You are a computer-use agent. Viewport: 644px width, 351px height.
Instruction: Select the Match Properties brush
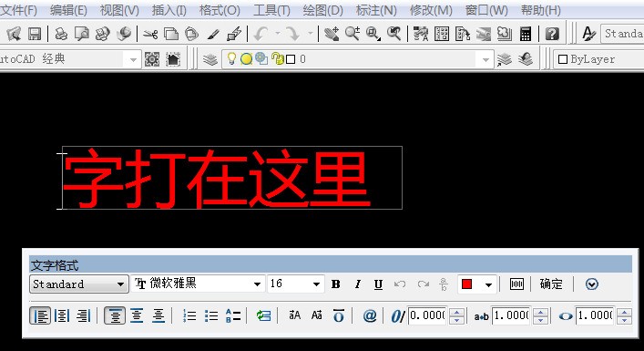(213, 34)
